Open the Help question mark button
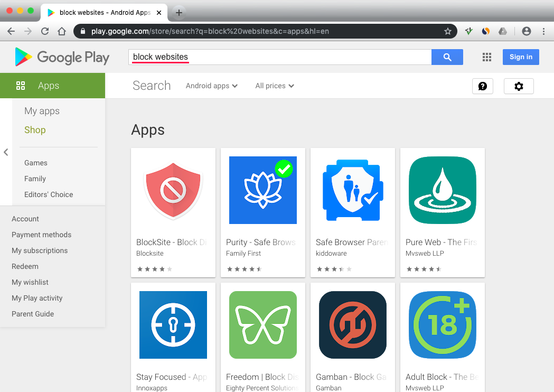 coord(483,86)
